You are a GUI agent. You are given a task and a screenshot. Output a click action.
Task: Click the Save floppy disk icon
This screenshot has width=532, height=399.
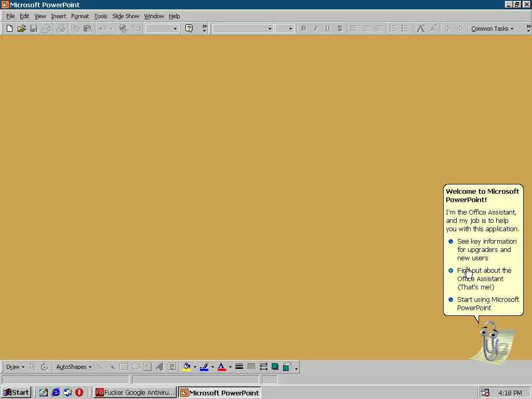pos(34,29)
